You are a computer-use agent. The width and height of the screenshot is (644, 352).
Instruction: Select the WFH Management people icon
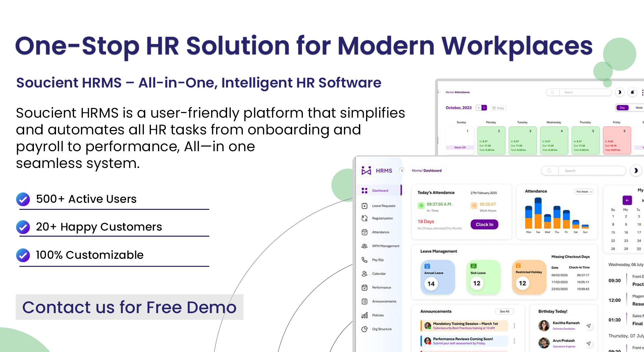365,246
